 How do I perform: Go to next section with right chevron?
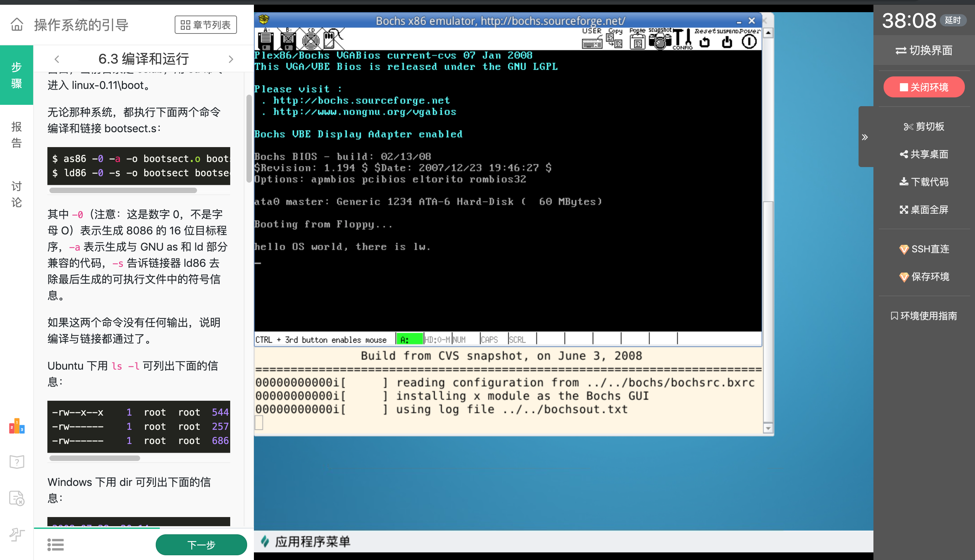[231, 59]
